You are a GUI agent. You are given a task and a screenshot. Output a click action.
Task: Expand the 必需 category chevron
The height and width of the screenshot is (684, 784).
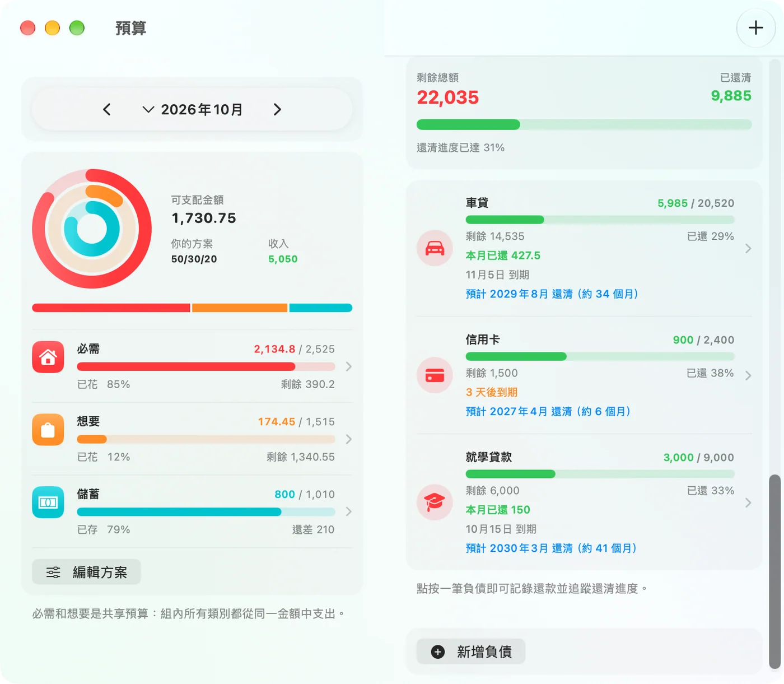[x=348, y=366]
